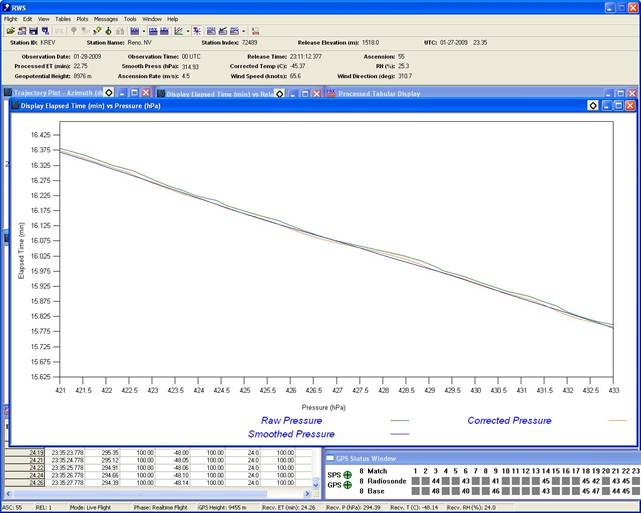Click the greyed-out icon right of the fourth toolbar icon
Viewport: 641px width, 513px height.
pyautogui.click(x=59, y=31)
